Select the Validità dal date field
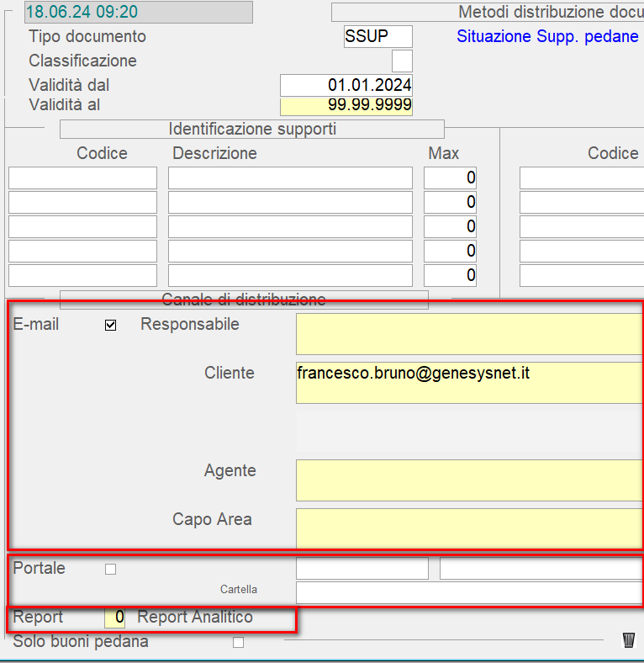Viewport: 644px width, 663px height. [346, 86]
